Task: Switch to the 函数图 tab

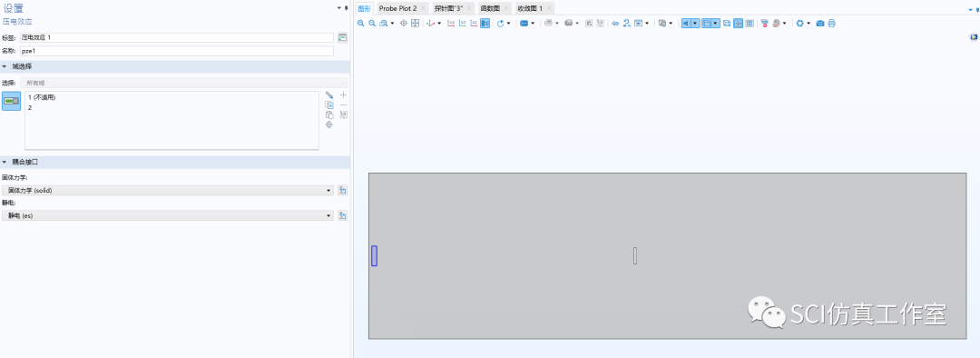Action: [490, 8]
